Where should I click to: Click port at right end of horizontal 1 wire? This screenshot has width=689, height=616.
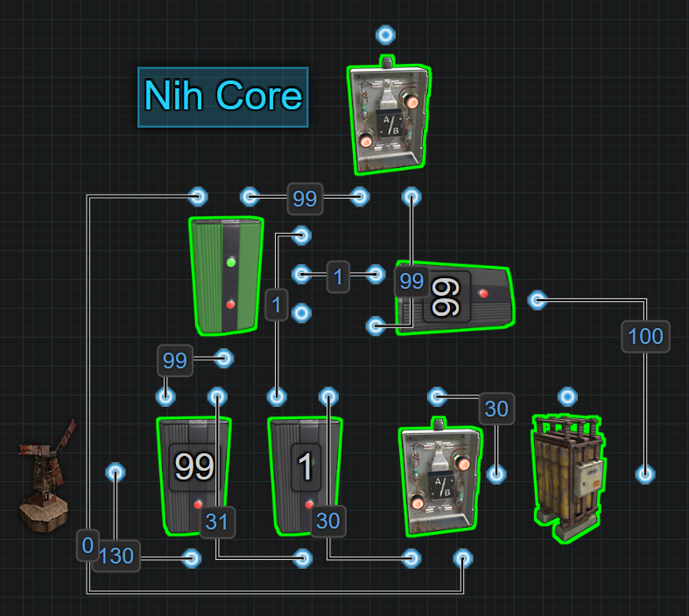coord(376,275)
